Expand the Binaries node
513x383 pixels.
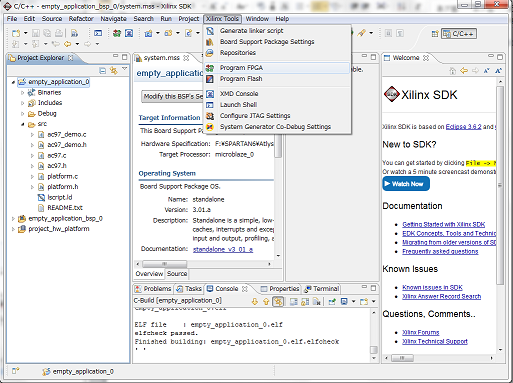pos(23,93)
